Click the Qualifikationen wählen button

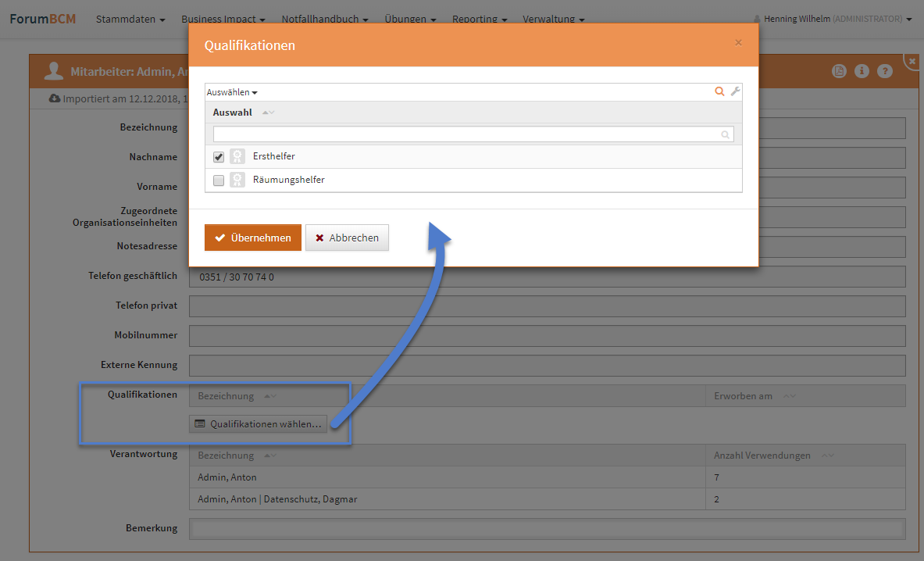click(x=258, y=423)
